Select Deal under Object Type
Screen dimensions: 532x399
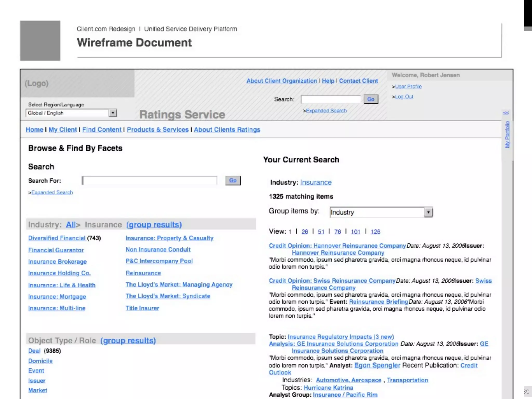[x=34, y=351]
